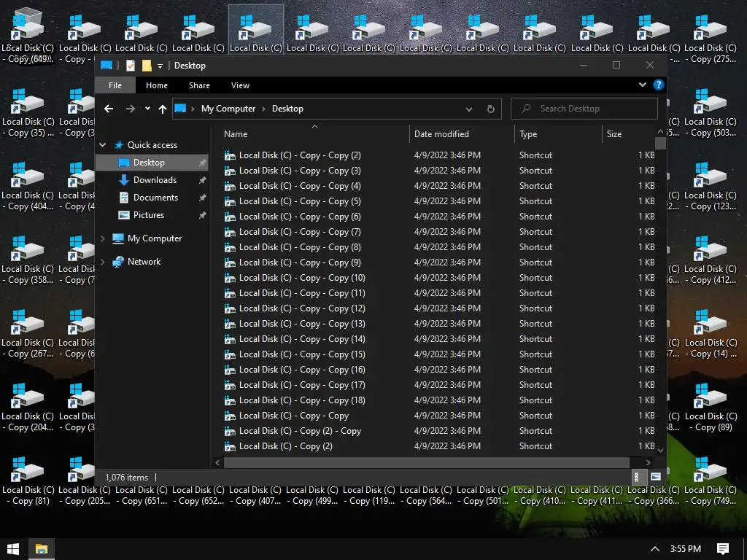Select desktop shortcut Local Disk (C) - Copy (651...
The height and width of the screenshot is (560, 747).
[142, 495]
